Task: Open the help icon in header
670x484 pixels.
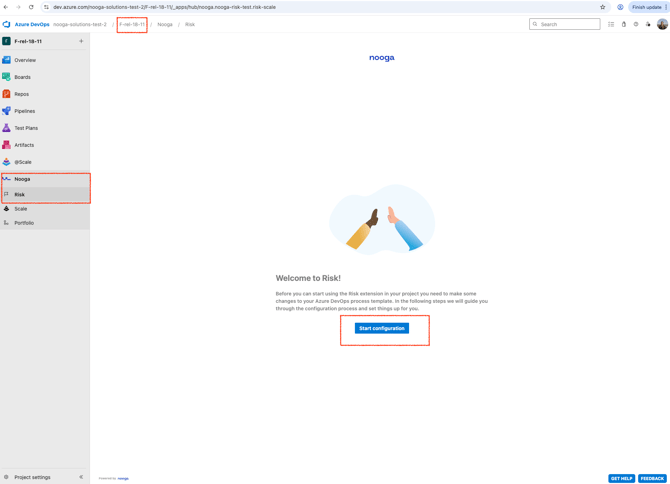Action: [636, 24]
